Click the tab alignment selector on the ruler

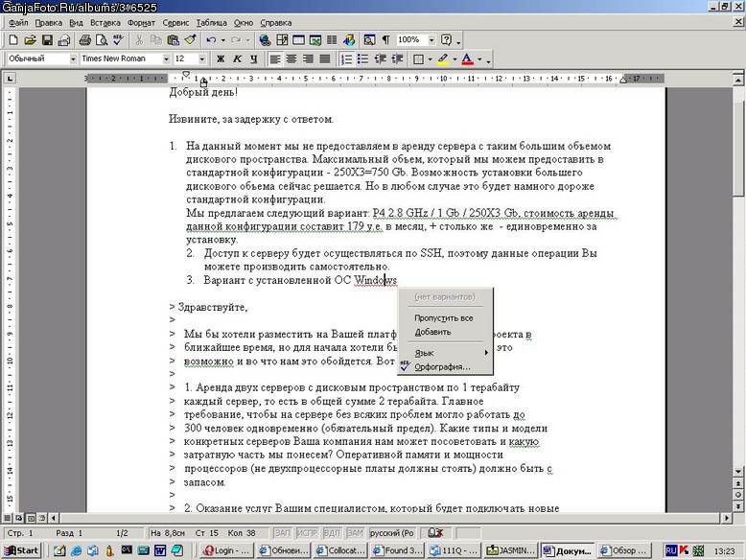coord(10,78)
